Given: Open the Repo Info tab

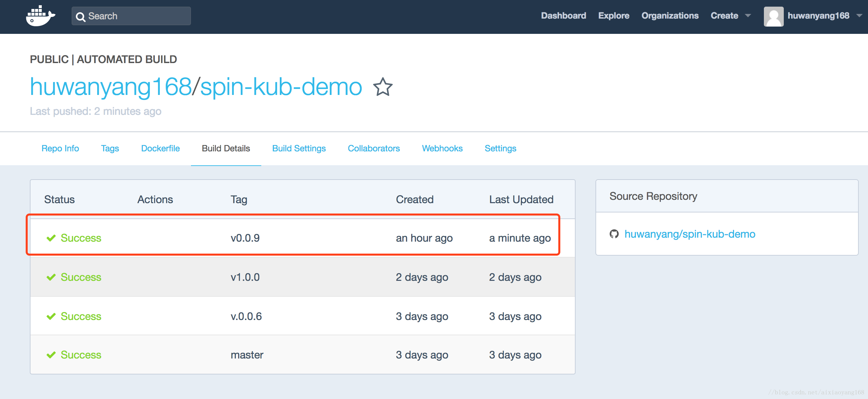Looking at the screenshot, I should pos(60,148).
